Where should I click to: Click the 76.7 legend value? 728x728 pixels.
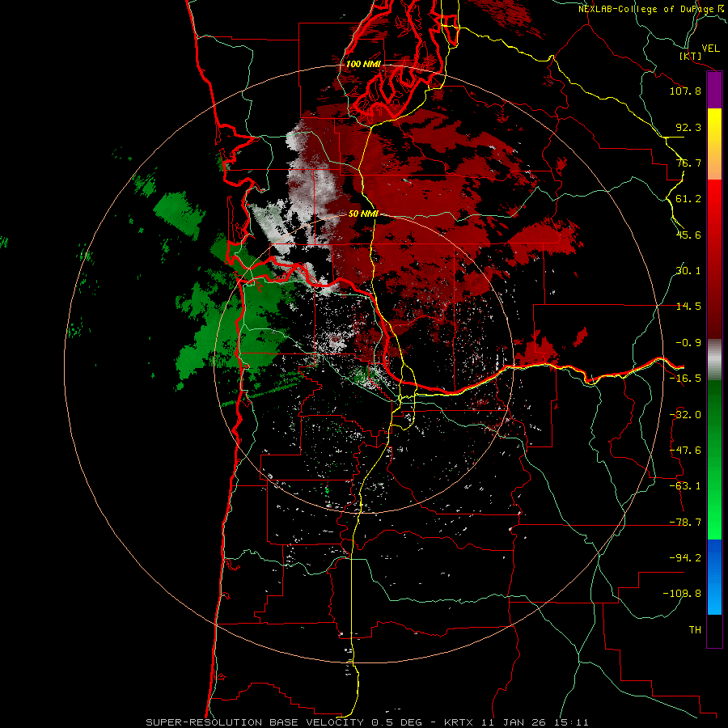(x=688, y=163)
